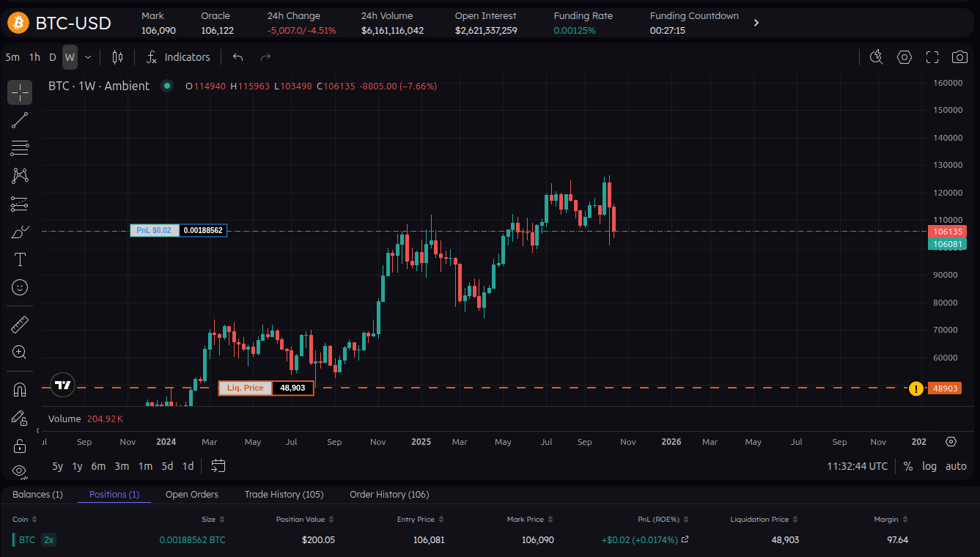Expand the Funding Countdown arrow
Image resolution: width=980 pixels, height=557 pixels.
coord(756,22)
